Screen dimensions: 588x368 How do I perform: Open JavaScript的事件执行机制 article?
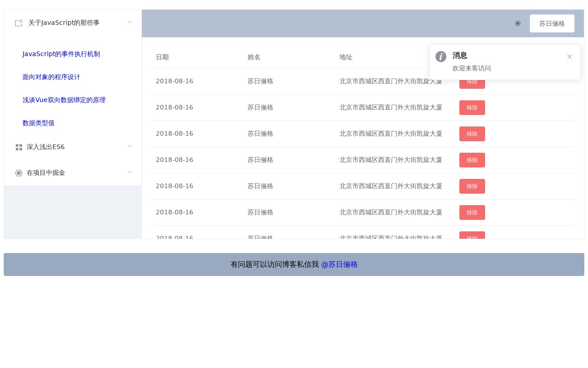61,54
